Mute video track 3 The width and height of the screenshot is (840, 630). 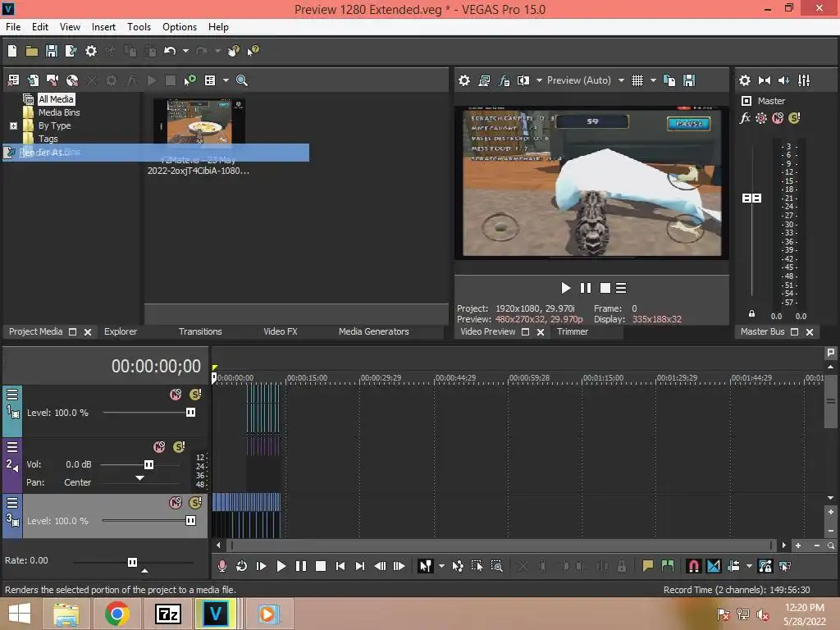tap(176, 503)
